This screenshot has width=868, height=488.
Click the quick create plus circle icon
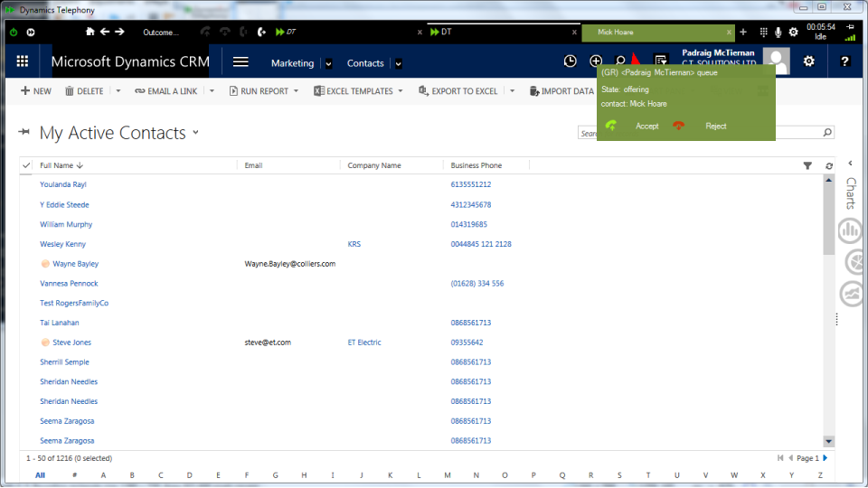coord(596,61)
